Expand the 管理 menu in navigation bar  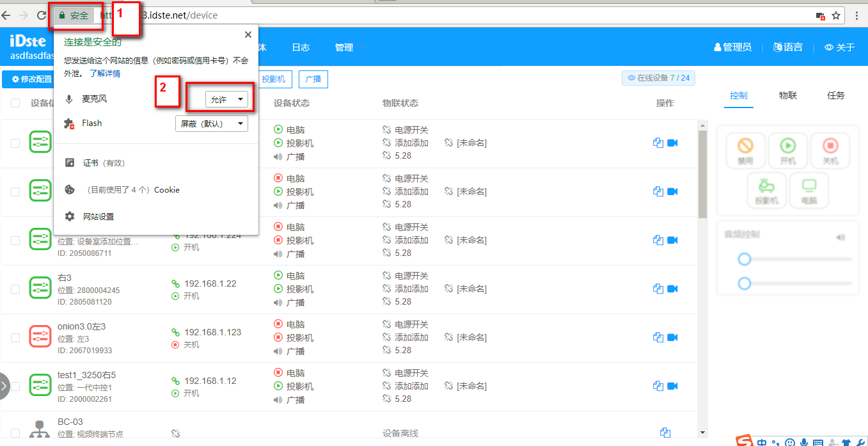click(349, 47)
